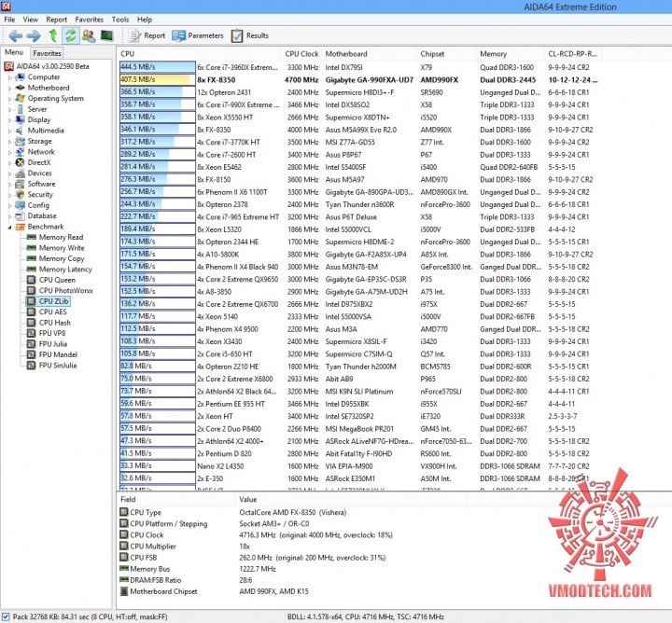Screen dimensions: 672x623
Task: Open the CPU Queen benchmark
Action: 57,280
